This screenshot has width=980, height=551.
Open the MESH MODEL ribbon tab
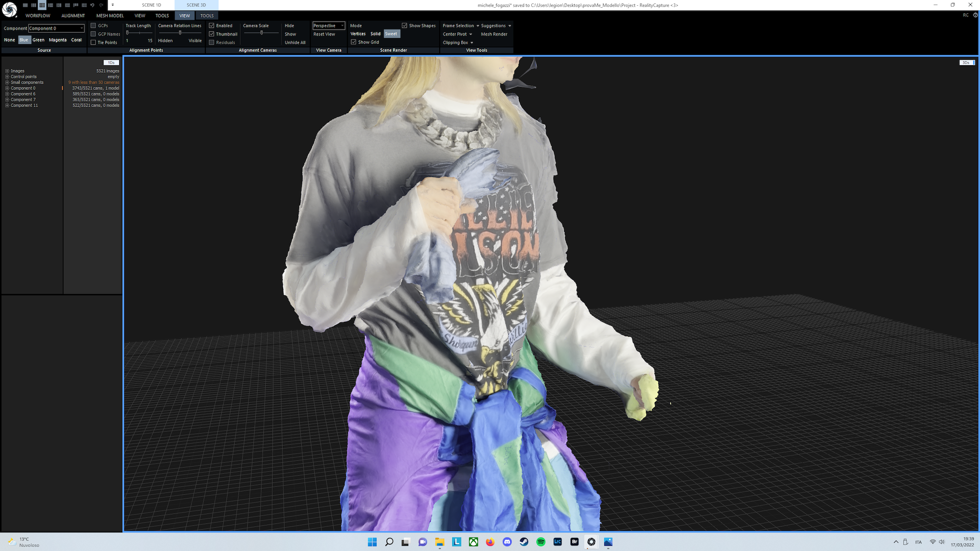pos(110,16)
